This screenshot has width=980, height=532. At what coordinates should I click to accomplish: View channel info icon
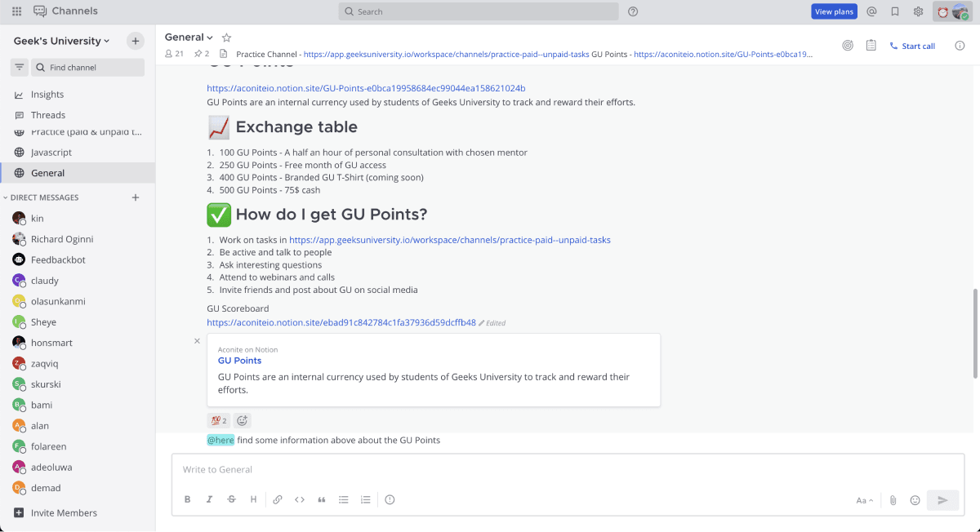click(960, 46)
